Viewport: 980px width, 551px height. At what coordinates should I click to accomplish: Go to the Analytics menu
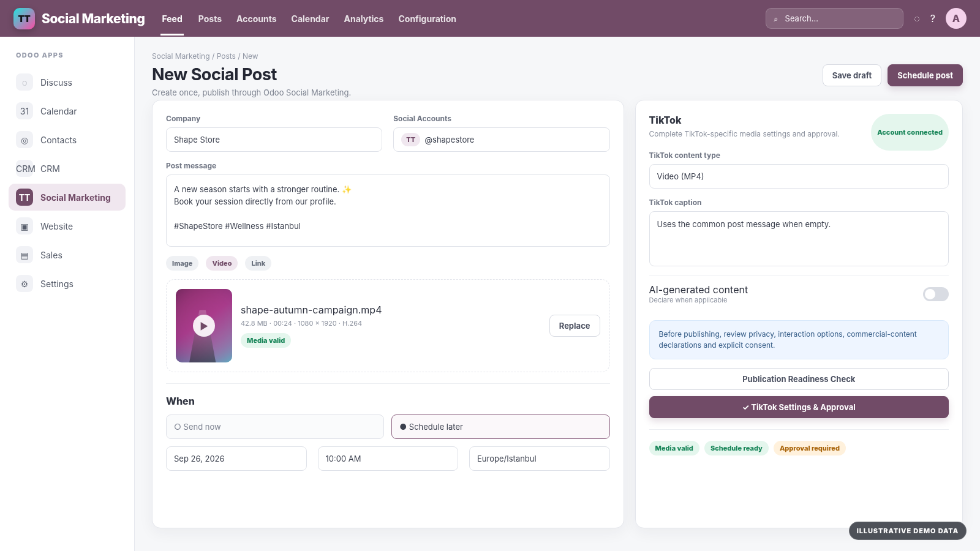[x=364, y=19]
